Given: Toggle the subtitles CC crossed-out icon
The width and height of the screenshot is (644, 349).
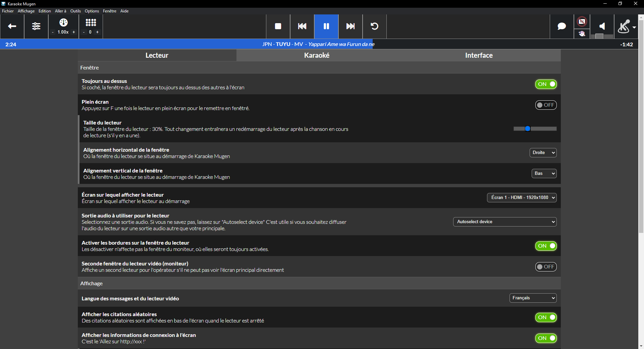Looking at the screenshot, I should coord(582,22).
